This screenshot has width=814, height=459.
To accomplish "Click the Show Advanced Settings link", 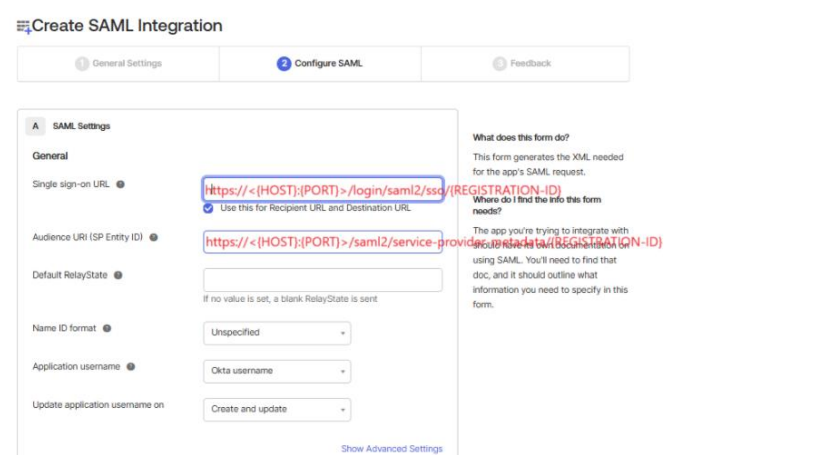I will [x=391, y=449].
